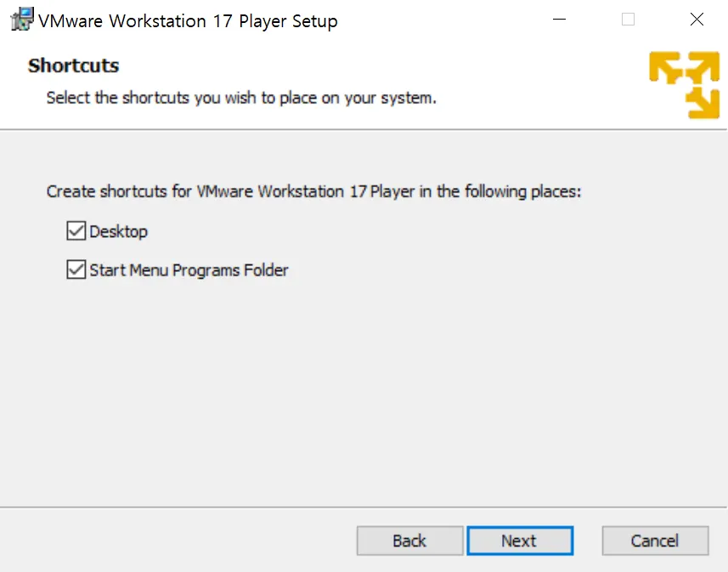
Task: Click the installer icon in title bar
Action: tap(21, 20)
